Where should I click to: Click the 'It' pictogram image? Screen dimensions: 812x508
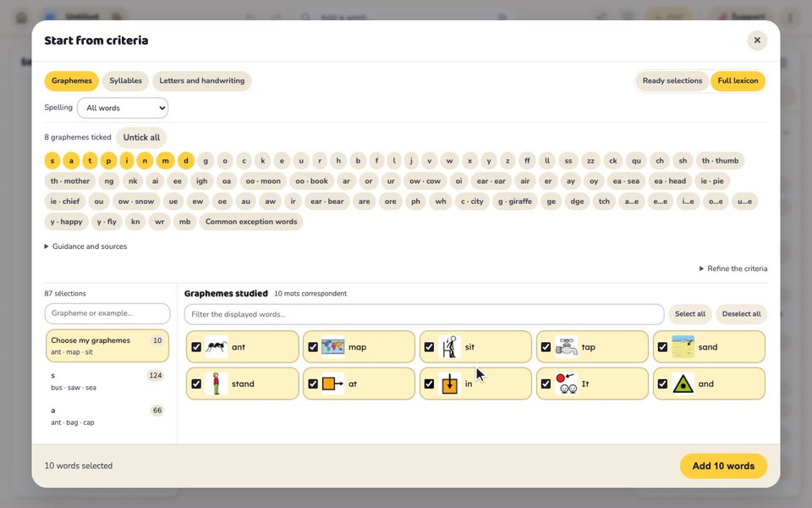[566, 384]
